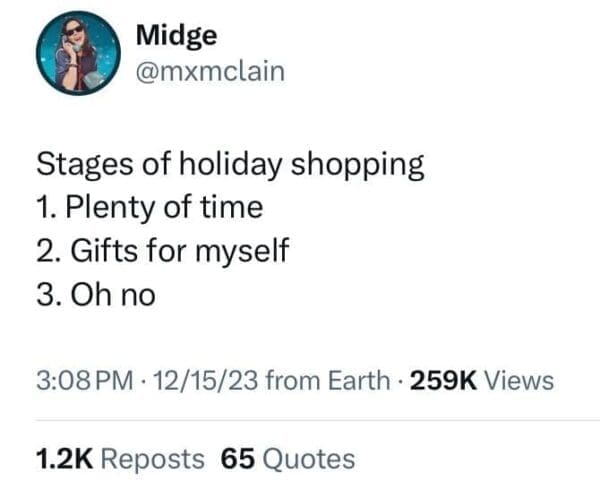Click the 1.2K repost count number

(x=65, y=459)
